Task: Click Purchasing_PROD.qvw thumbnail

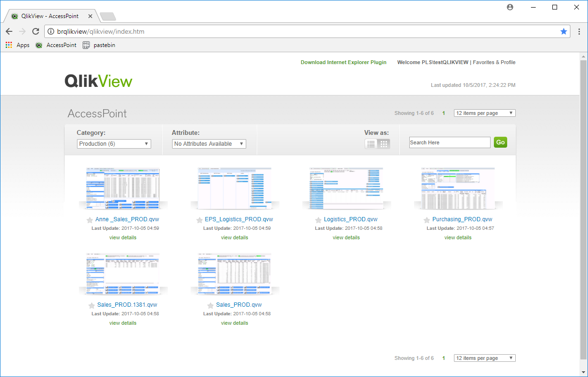Action: 458,188
